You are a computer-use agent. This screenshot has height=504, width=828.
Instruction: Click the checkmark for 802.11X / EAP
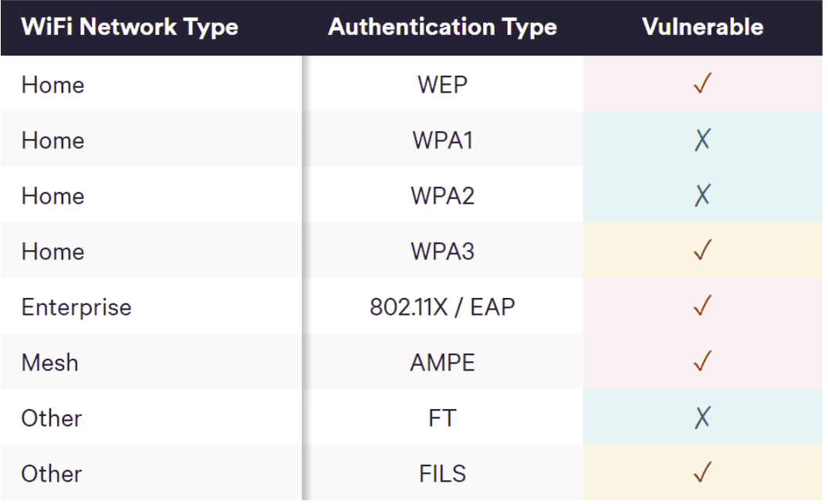(x=702, y=306)
